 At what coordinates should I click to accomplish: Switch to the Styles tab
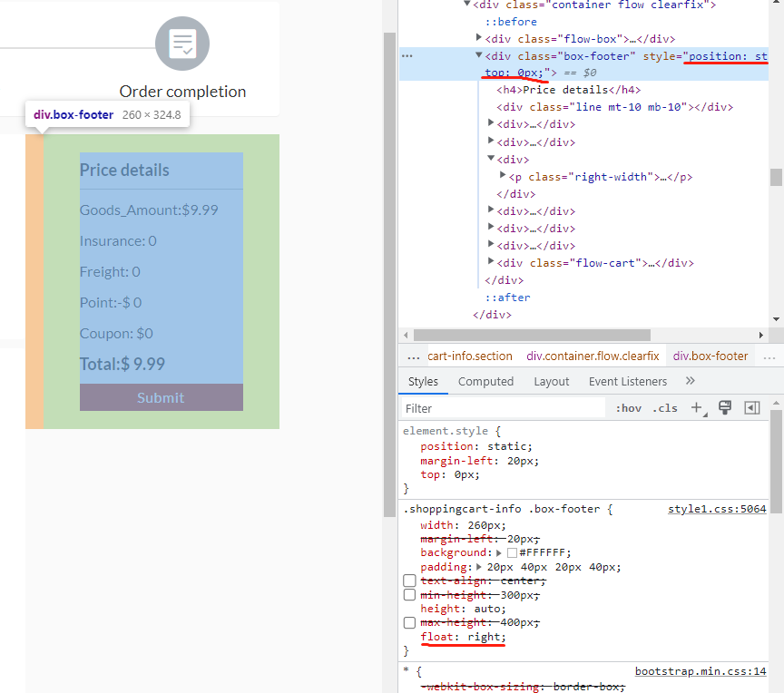coord(423,381)
